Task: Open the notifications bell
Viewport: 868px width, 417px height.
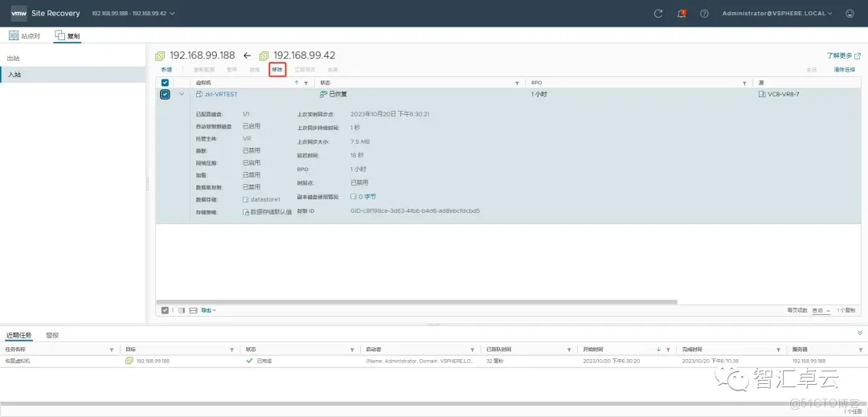Action: coord(682,14)
